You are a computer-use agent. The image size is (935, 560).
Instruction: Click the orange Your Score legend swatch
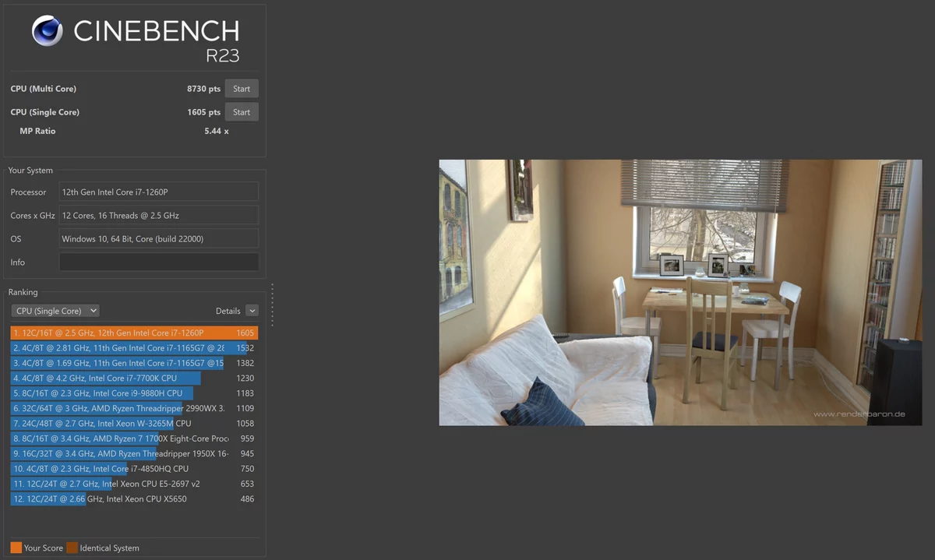point(16,548)
